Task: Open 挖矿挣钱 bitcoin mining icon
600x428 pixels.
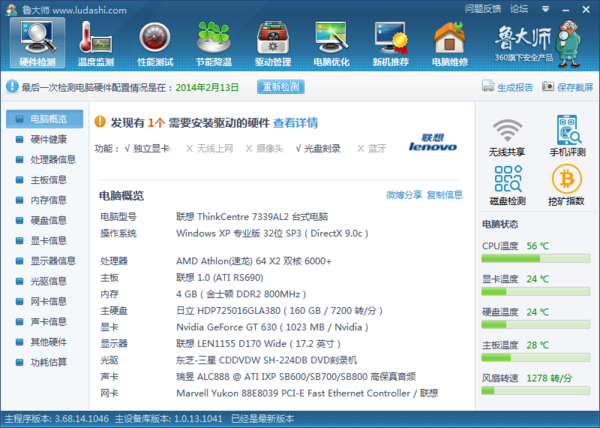Action: pyautogui.click(x=567, y=184)
